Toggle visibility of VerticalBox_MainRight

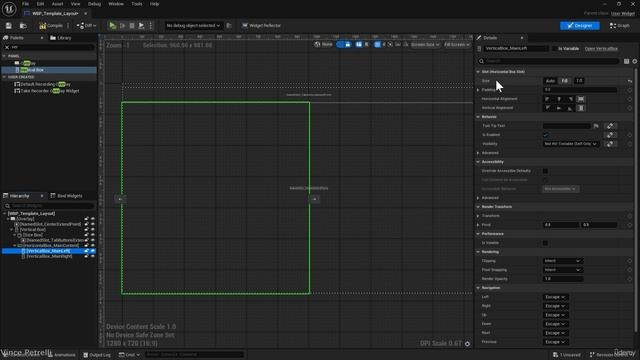[x=93, y=256]
